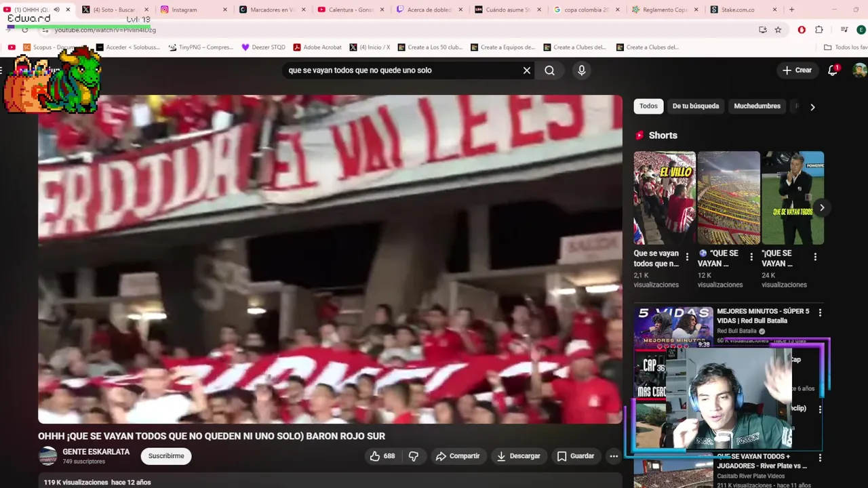The height and width of the screenshot is (488, 868).
Task: Switch to the Reglamento Copa tab
Action: pyautogui.click(x=664, y=9)
